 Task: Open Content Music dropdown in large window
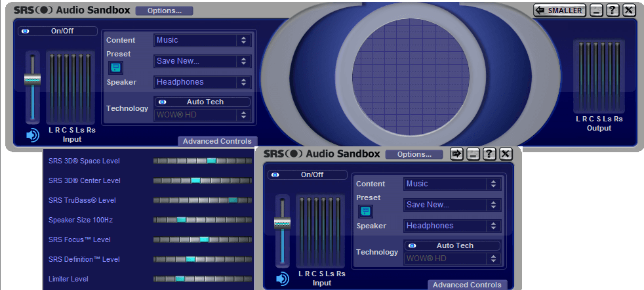click(x=202, y=40)
